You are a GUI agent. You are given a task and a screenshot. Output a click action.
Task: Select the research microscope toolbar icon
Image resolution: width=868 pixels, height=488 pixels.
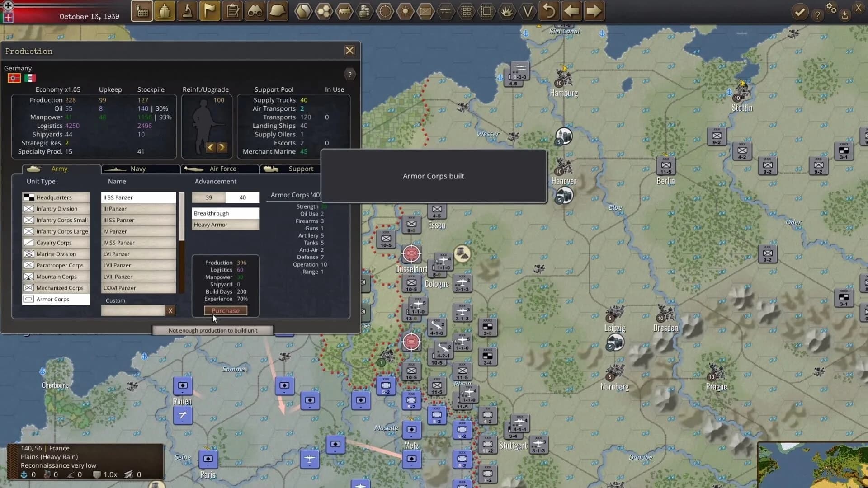(x=187, y=11)
